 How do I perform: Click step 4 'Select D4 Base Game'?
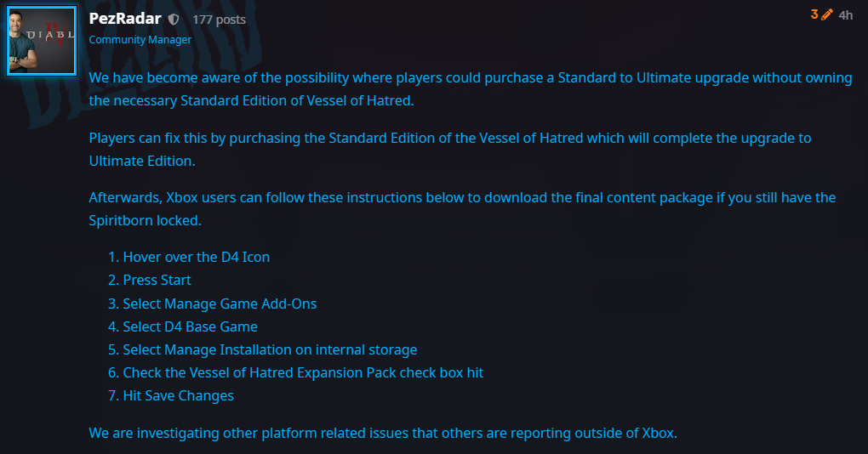190,326
